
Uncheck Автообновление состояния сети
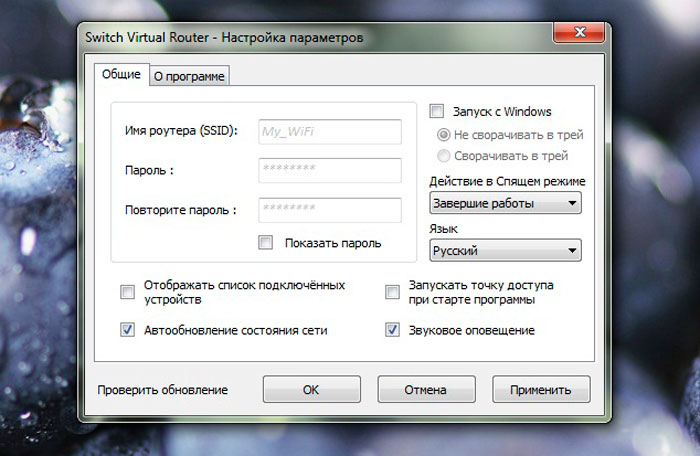pos(128,330)
